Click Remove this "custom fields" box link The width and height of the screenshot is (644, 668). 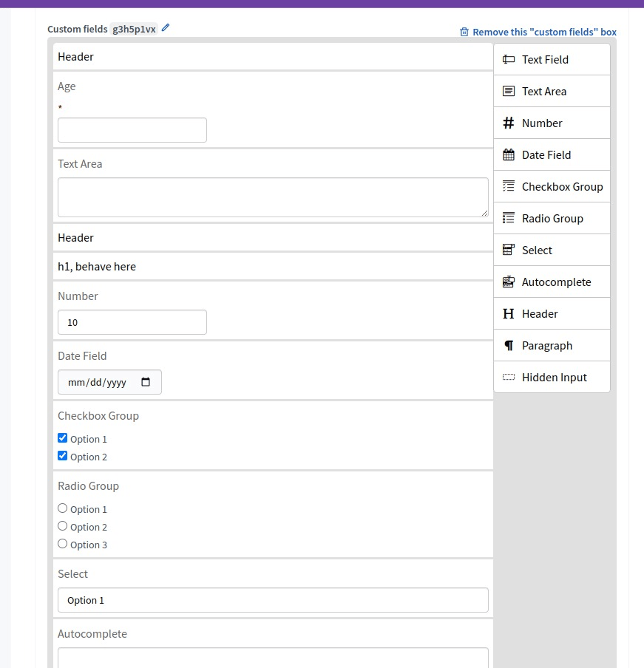click(544, 32)
